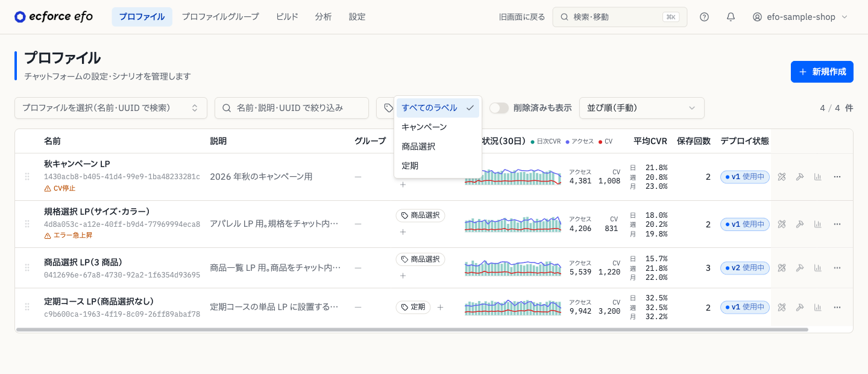Click hammer icon in 商品選択 LP(3 商品) row
This screenshot has height=374, width=868.
click(800, 268)
